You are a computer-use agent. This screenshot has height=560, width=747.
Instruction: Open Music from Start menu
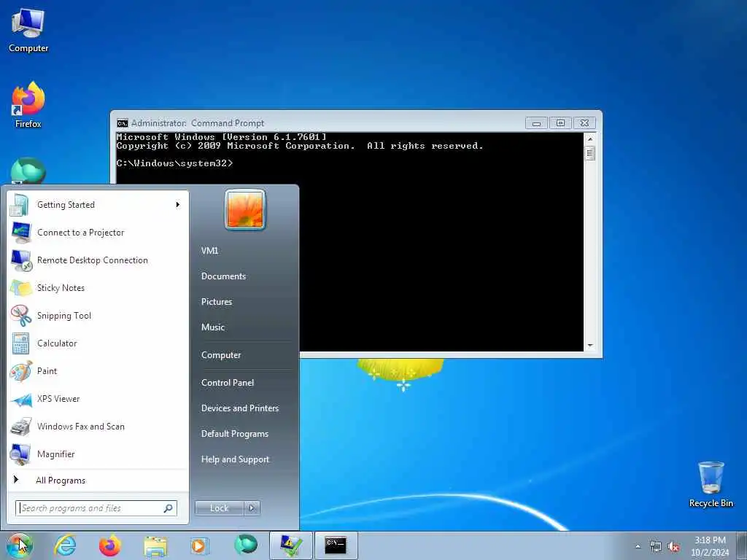(x=212, y=327)
